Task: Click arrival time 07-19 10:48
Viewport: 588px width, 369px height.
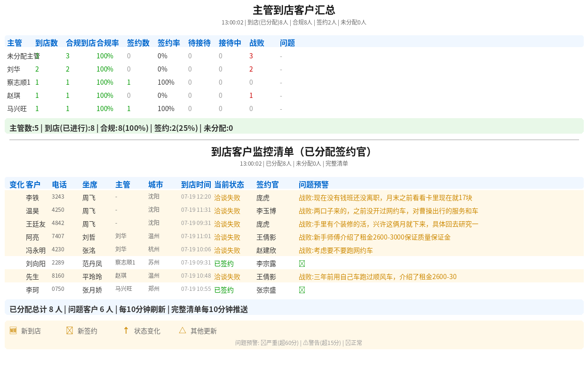Action: 196,275
